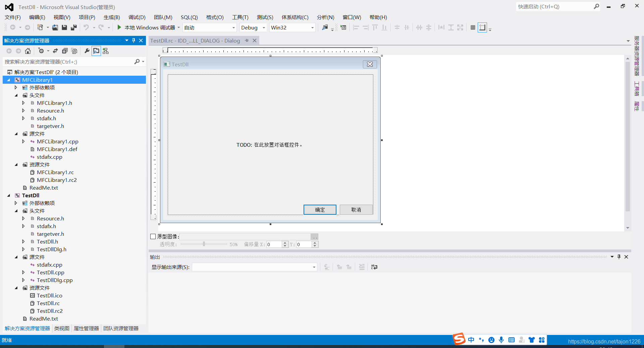Collapse the MFCLibrary1 project node

coord(9,80)
